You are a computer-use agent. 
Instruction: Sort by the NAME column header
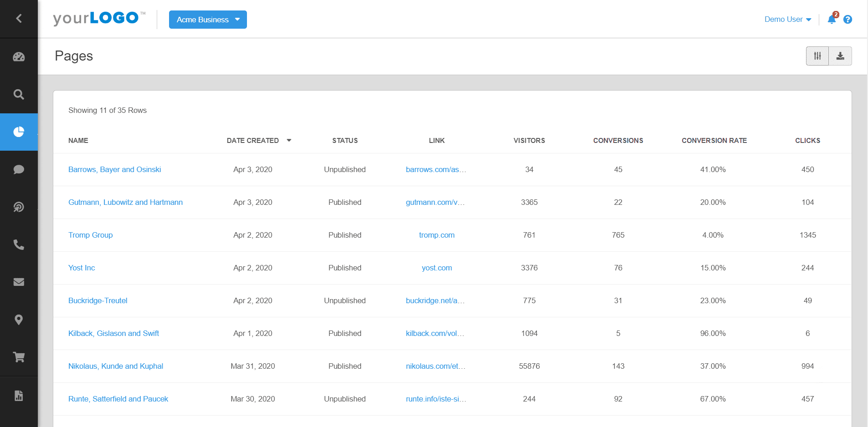pyautogui.click(x=78, y=141)
